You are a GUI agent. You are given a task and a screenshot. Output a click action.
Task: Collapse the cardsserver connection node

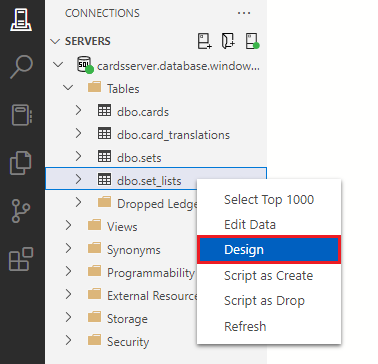coord(58,64)
